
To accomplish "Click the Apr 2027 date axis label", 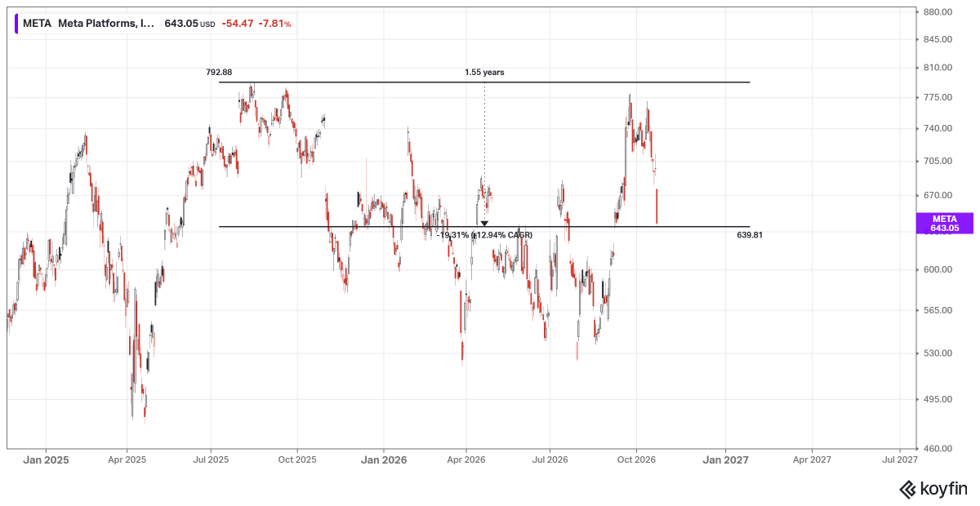I will click(x=812, y=459).
